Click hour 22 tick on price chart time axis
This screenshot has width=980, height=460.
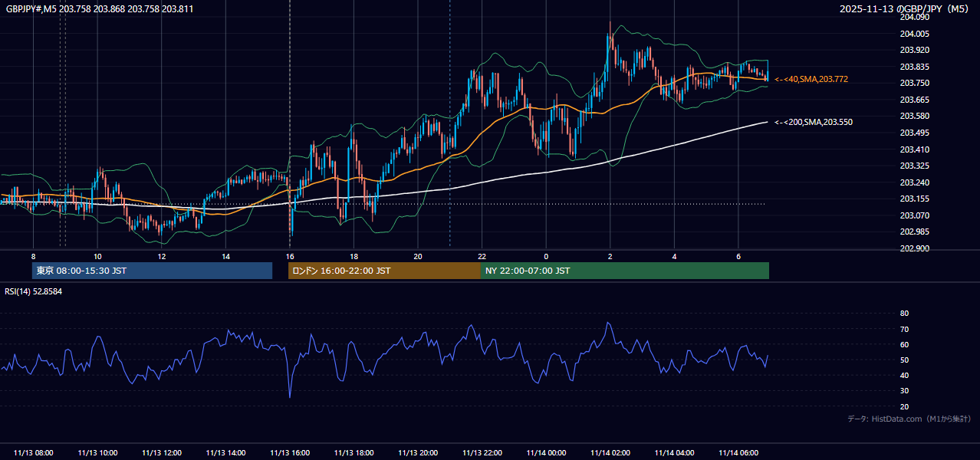482,256
